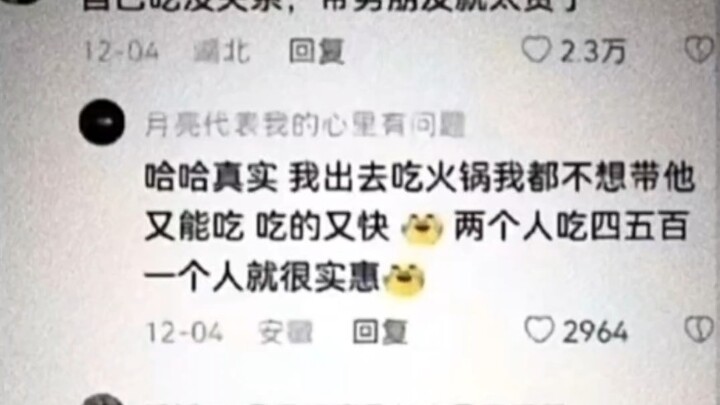
Task: Tap the 2.3万 like count
Action: click(x=593, y=51)
